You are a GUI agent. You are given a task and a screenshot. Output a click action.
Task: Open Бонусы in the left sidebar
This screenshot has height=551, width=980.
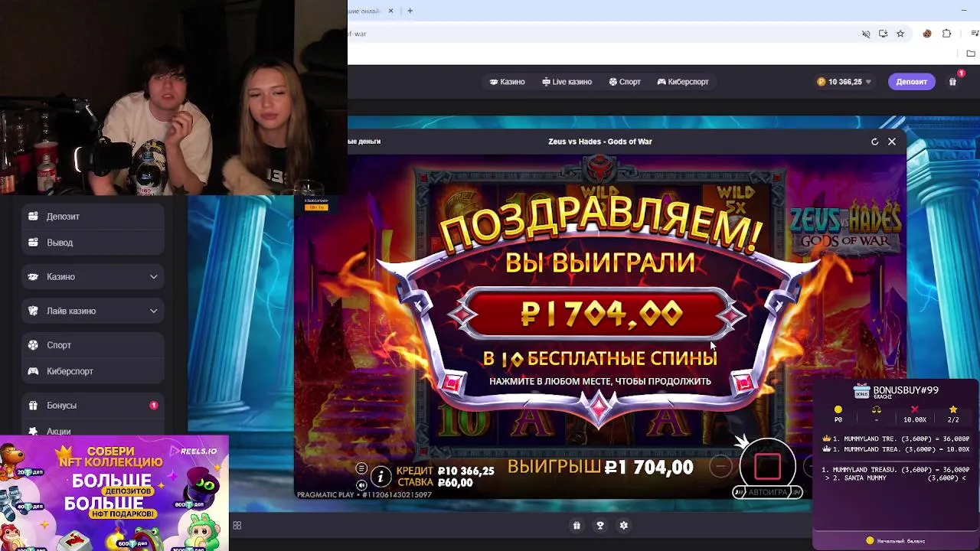click(x=93, y=406)
